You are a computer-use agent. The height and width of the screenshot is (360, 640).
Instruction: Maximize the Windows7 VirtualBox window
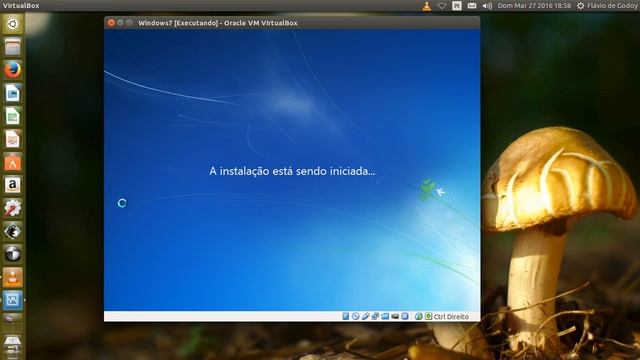(x=129, y=23)
